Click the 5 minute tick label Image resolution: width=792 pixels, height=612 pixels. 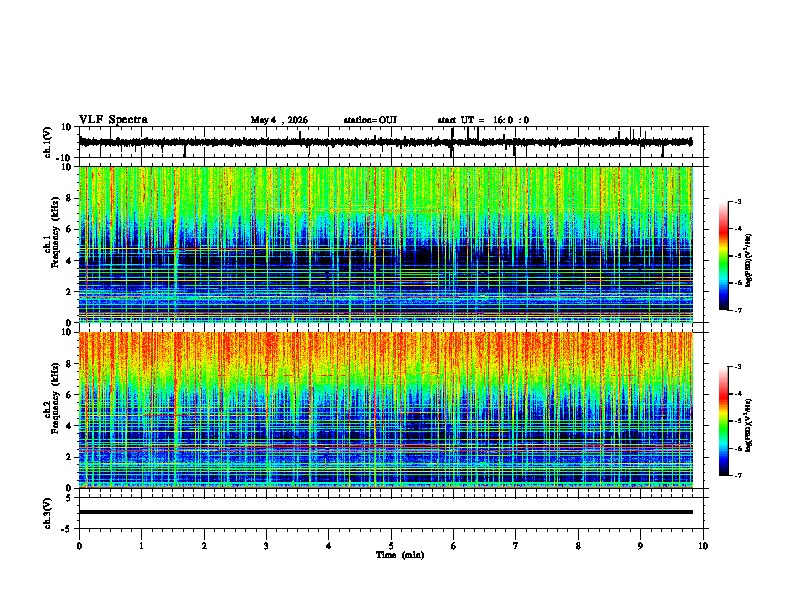pyautogui.click(x=391, y=546)
